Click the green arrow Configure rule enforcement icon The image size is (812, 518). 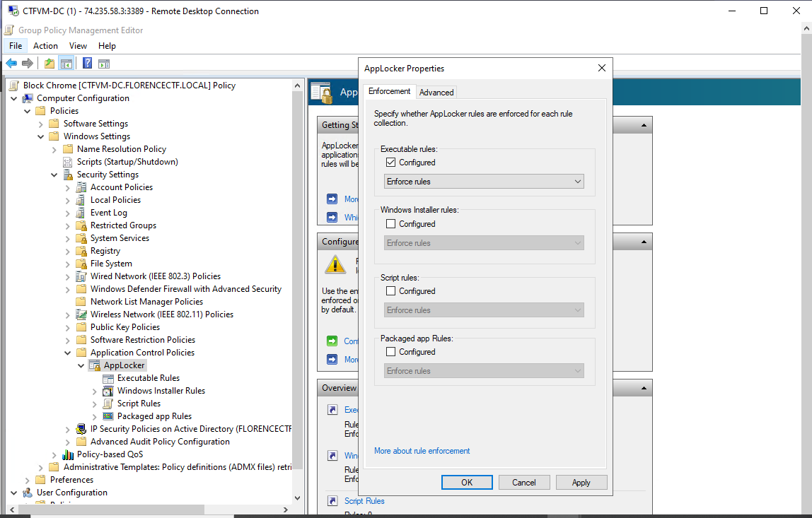(332, 341)
